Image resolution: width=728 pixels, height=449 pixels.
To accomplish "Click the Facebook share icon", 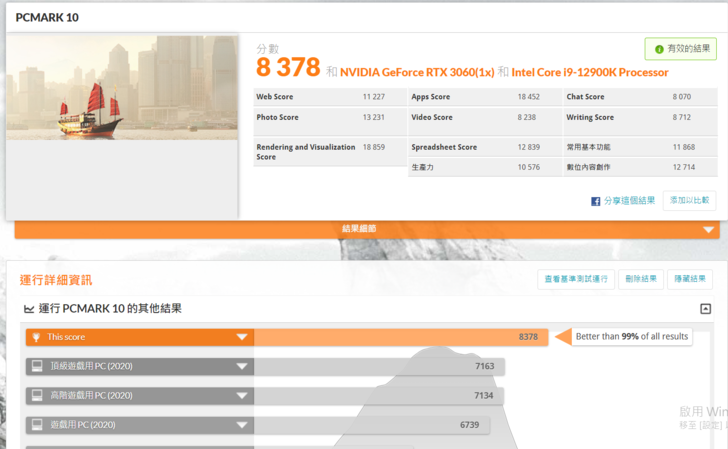I will (595, 201).
